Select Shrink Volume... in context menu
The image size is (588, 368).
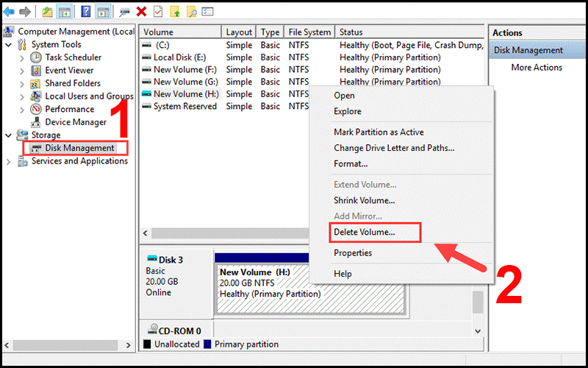364,200
